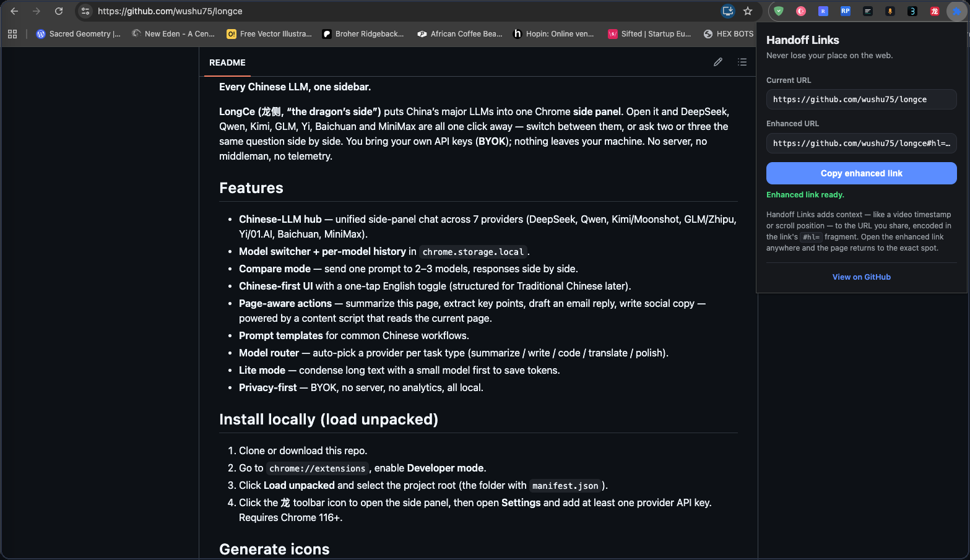Open Broher Ridgeback bookmark
The image size is (970, 560).
(363, 34)
